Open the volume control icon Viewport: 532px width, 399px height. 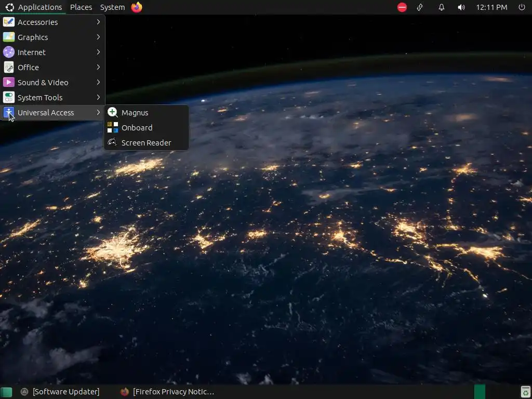click(461, 7)
